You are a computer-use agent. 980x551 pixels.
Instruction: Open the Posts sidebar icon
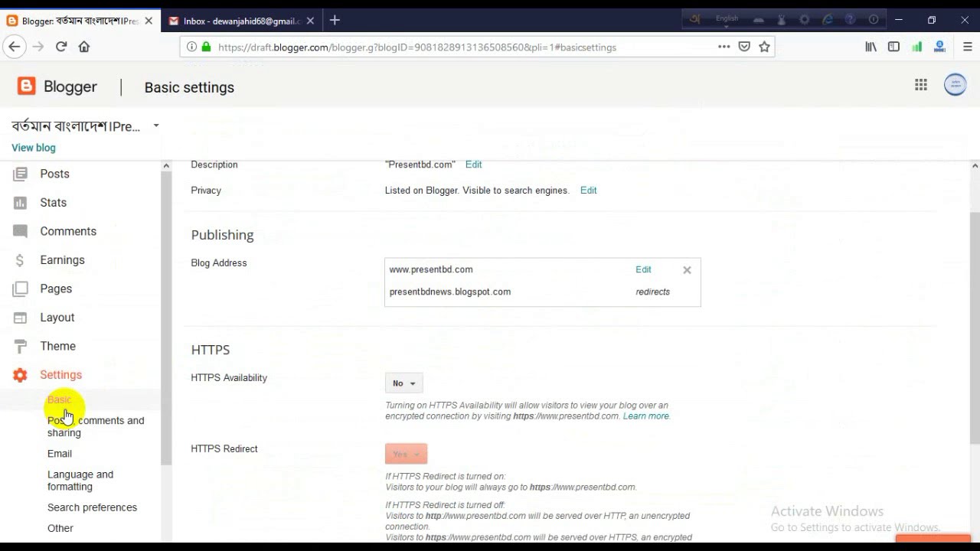(x=20, y=174)
